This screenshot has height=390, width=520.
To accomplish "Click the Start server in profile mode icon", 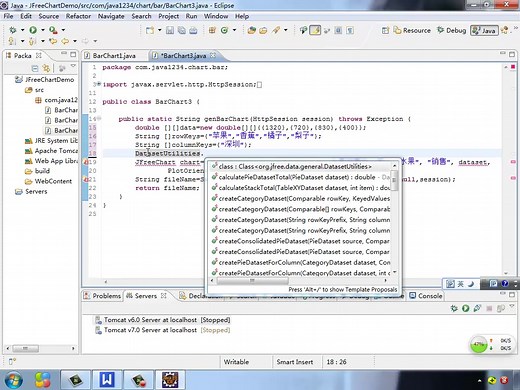I will [477, 308].
